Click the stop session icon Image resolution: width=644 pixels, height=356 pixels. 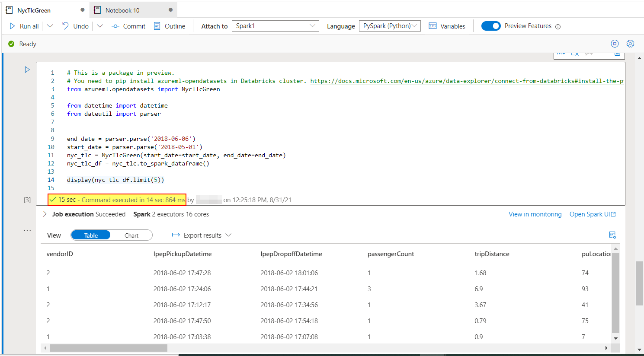coord(615,44)
